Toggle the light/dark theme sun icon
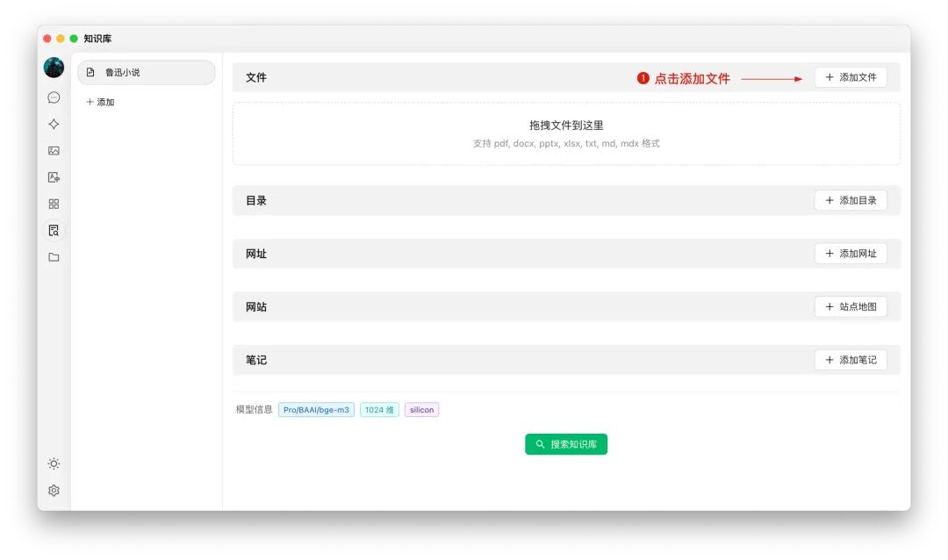The width and height of the screenshot is (948, 560). pos(54,463)
